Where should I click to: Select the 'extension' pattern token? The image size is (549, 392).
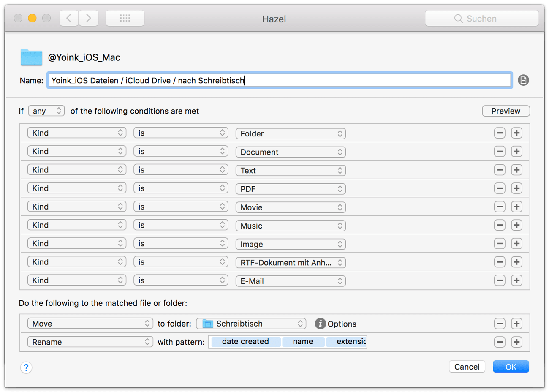347,342
